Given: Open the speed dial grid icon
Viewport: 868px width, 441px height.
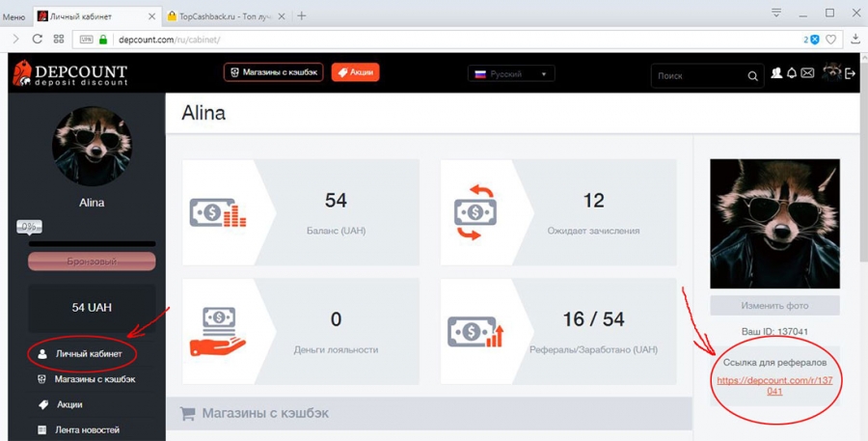Looking at the screenshot, I should (x=59, y=39).
